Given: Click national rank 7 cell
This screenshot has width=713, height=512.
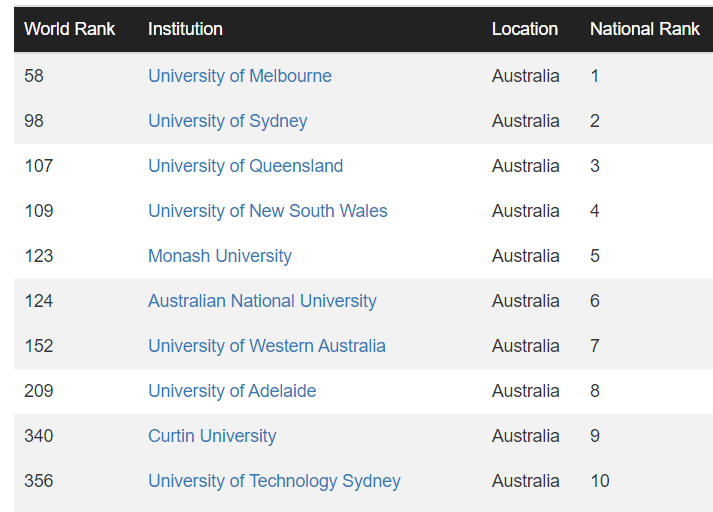Looking at the screenshot, I should (x=595, y=346).
